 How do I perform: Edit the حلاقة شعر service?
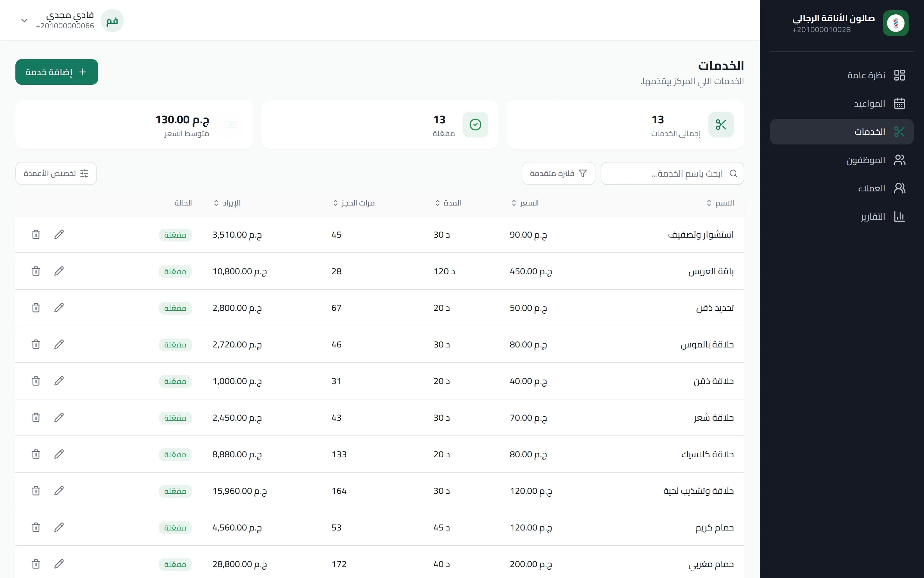click(59, 417)
